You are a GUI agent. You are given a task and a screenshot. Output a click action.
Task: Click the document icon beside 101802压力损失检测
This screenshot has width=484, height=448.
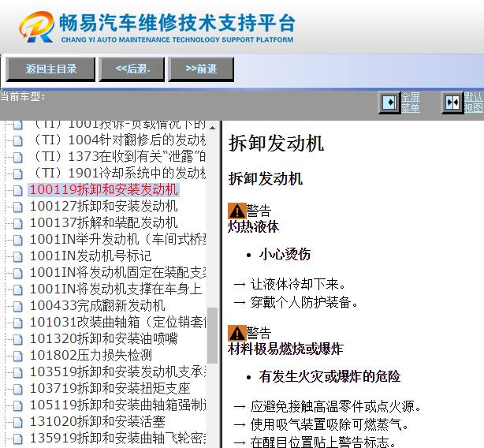18,356
